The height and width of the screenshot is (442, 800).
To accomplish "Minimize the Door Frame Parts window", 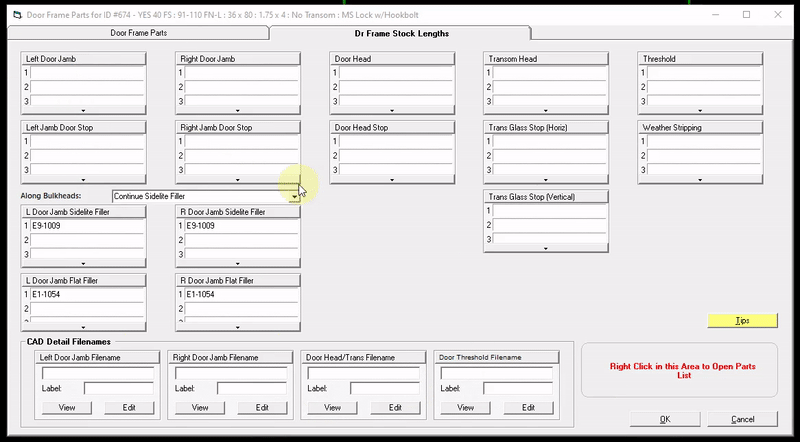I will 716,15.
